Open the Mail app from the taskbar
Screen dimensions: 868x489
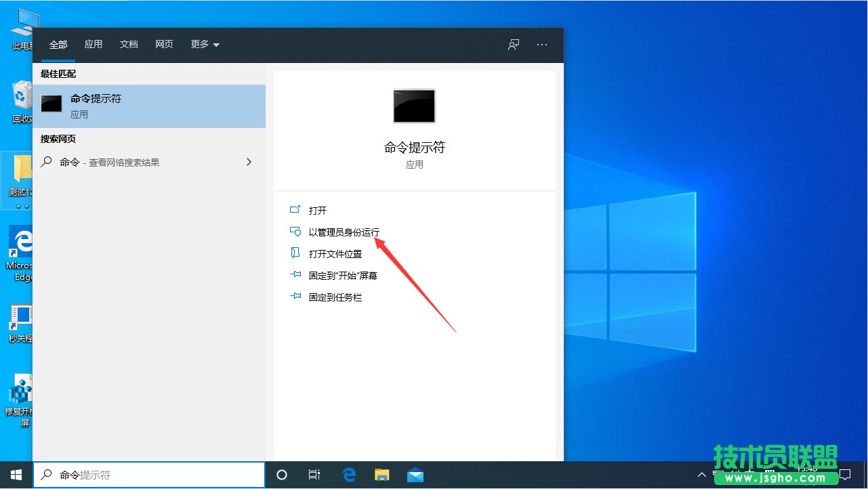point(415,475)
